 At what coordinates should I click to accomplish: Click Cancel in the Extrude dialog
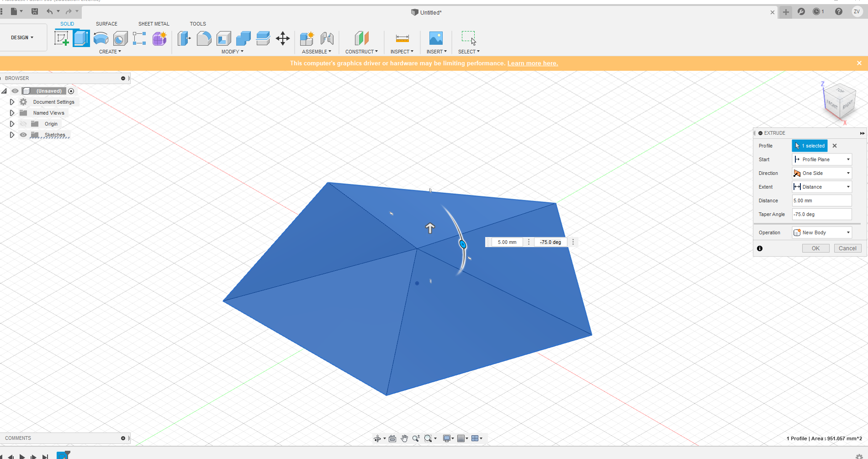[847, 248]
